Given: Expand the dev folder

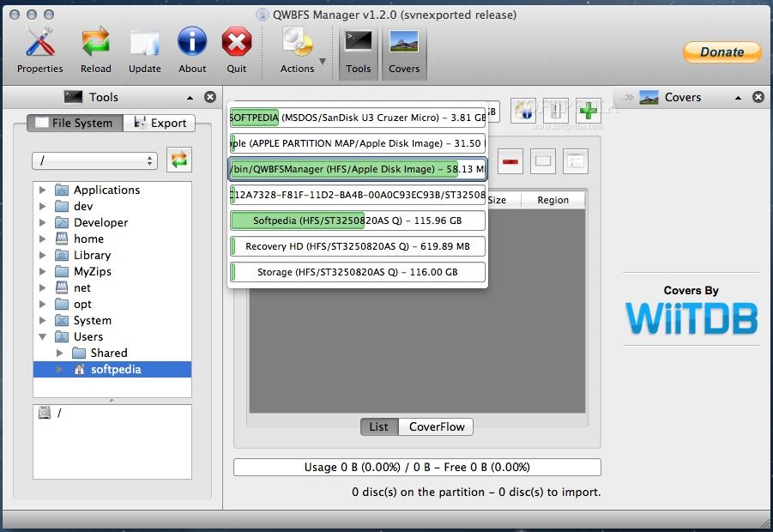Looking at the screenshot, I should coord(42,206).
